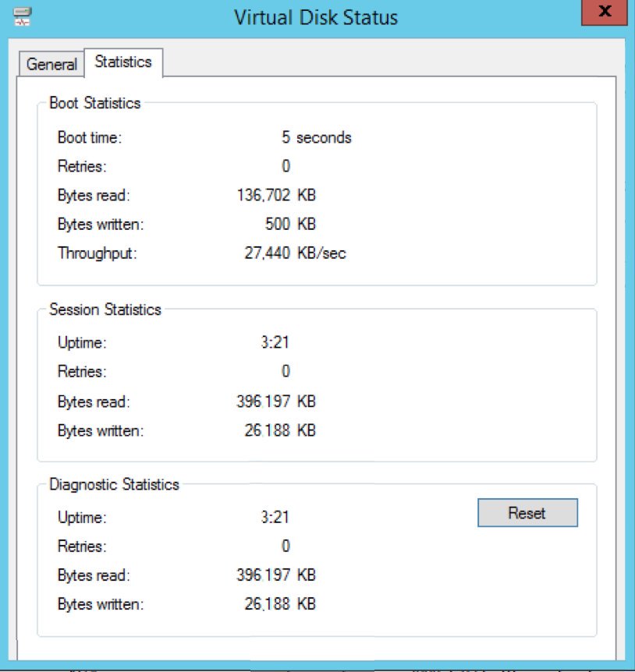Switch to the General tab
Image resolution: width=635 pixels, height=672 pixels.
click(x=51, y=64)
